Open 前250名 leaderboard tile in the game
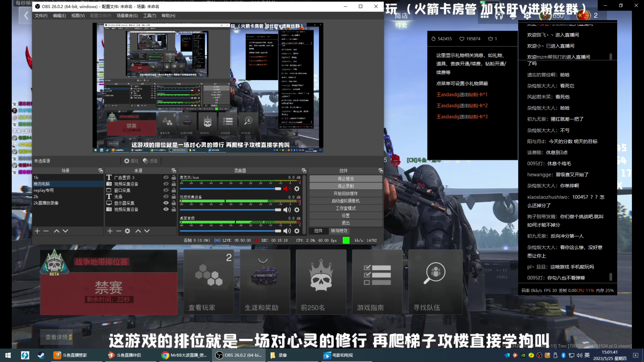This screenshot has width=644, height=362. click(x=321, y=282)
